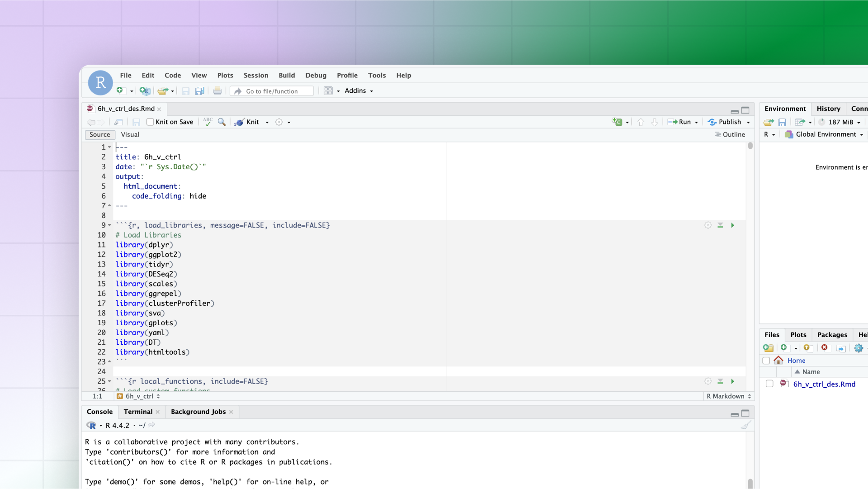The height and width of the screenshot is (489, 868).
Task: Click the Print icon in main toolbar
Action: click(x=217, y=91)
